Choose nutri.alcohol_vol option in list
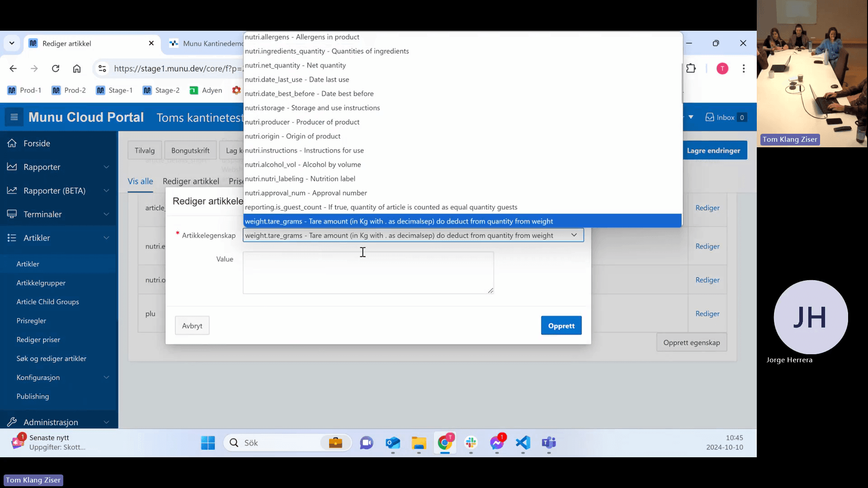This screenshot has height=488, width=868. pyautogui.click(x=462, y=164)
